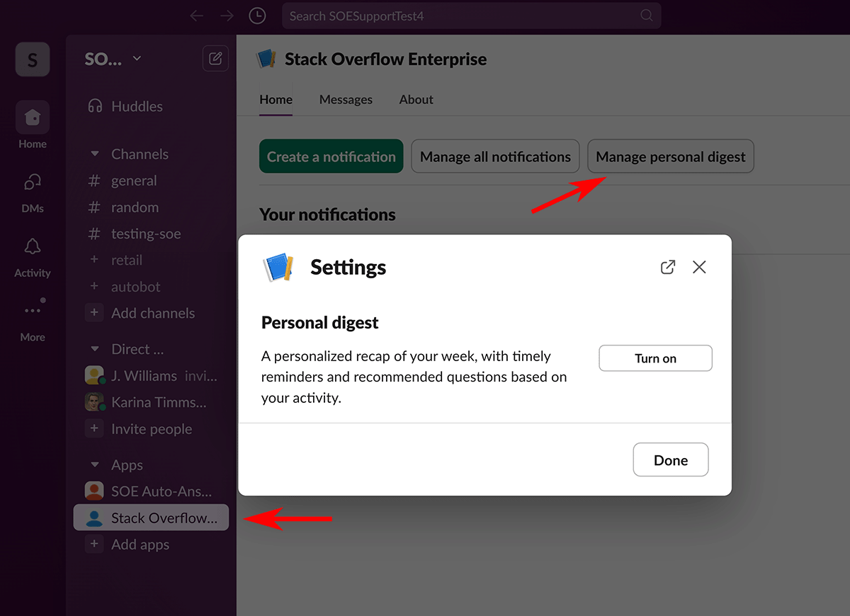Go back with the left arrow

click(x=197, y=16)
